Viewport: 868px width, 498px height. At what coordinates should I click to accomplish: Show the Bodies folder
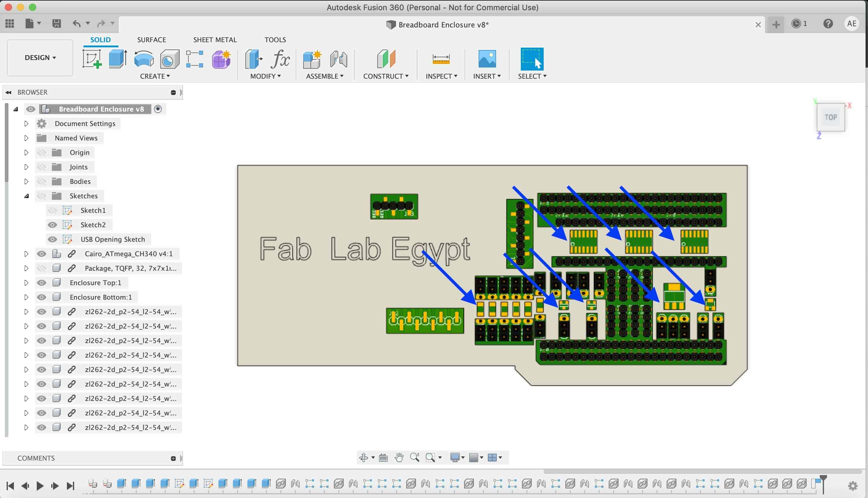point(41,181)
